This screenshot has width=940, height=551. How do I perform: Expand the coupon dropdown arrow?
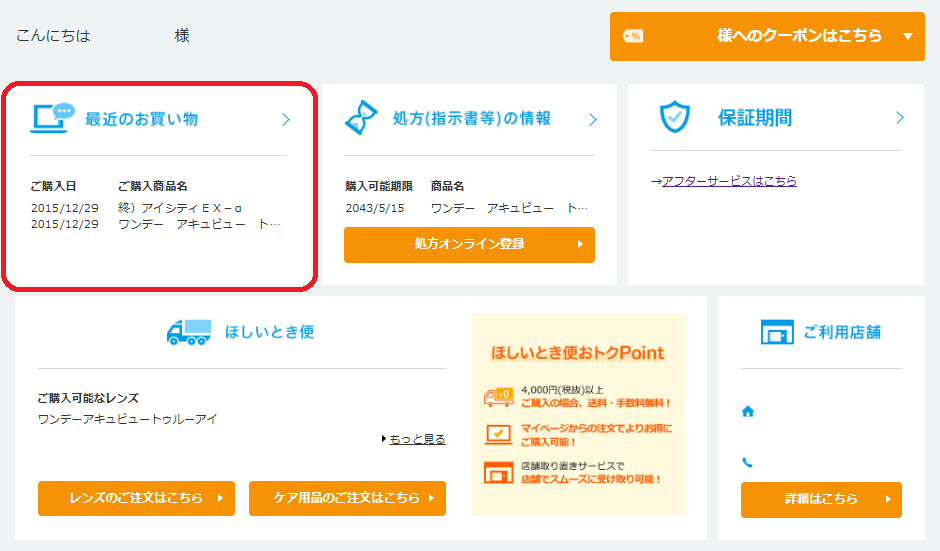[908, 37]
